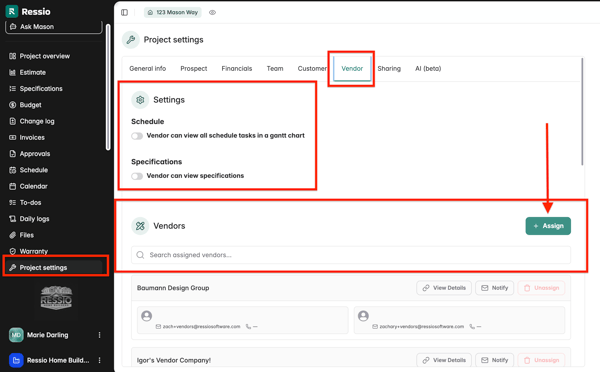Click zachary+vendors@ressiosoftware.com email

[x=421, y=326]
